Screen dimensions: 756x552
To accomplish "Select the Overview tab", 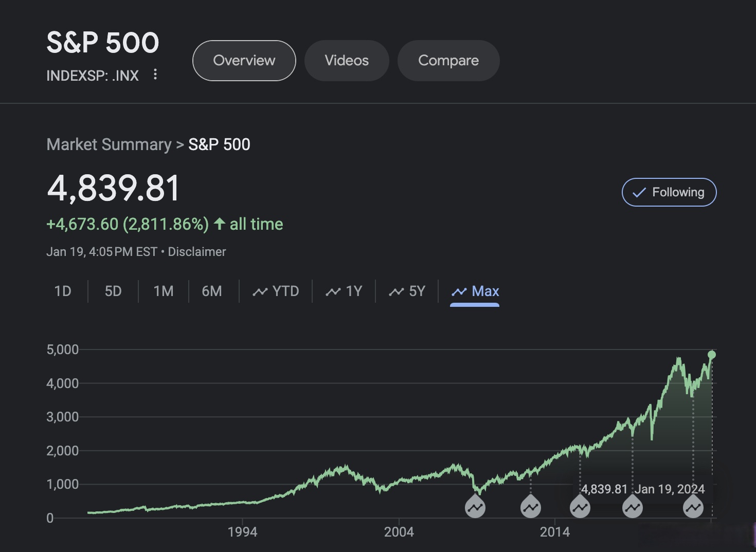I will point(244,61).
